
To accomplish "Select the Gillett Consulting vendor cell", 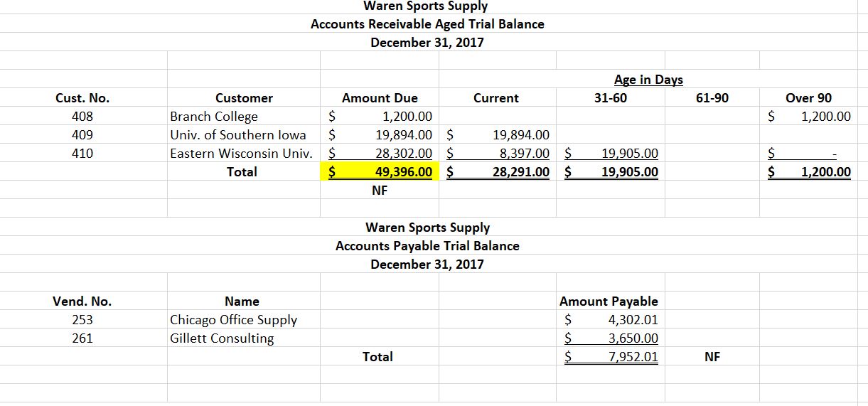I will pos(222,338).
